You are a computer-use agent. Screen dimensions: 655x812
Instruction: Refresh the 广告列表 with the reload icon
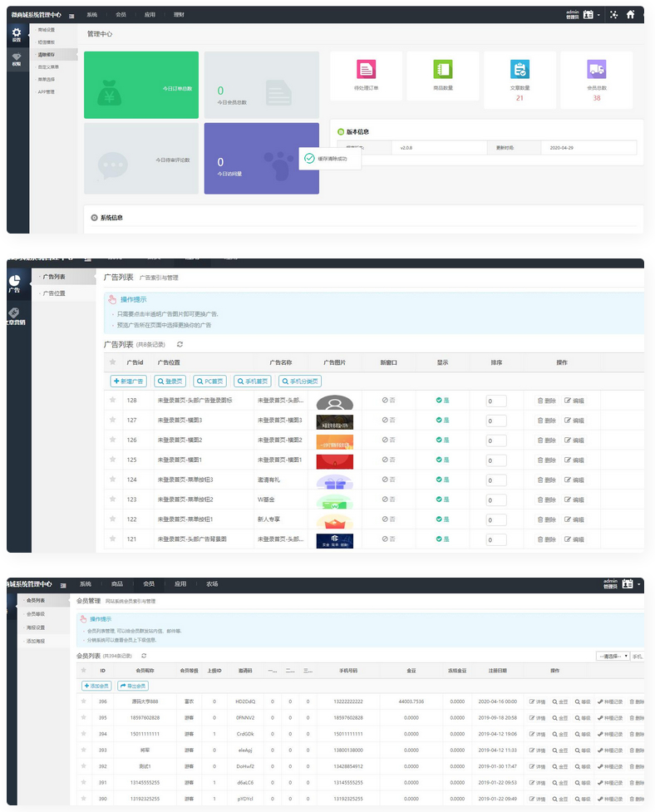180,344
